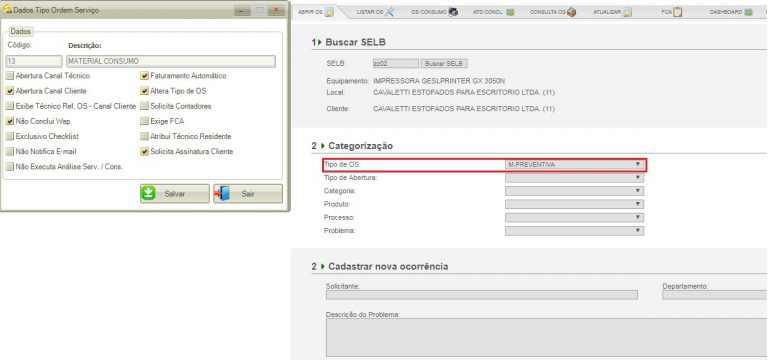
Task: Click the Sair button
Action: click(x=248, y=193)
